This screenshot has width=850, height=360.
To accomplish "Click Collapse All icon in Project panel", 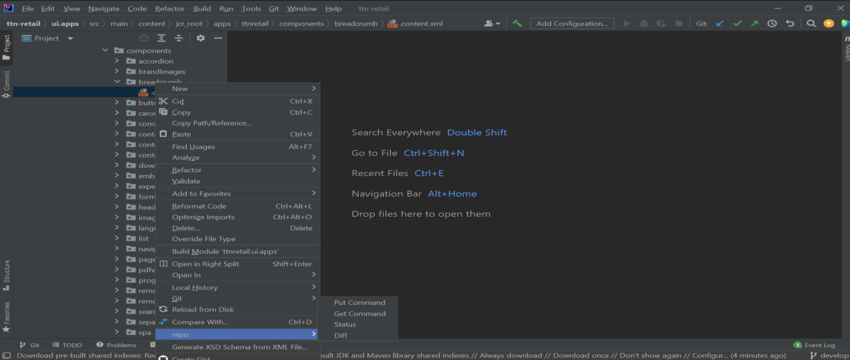I will pos(178,38).
